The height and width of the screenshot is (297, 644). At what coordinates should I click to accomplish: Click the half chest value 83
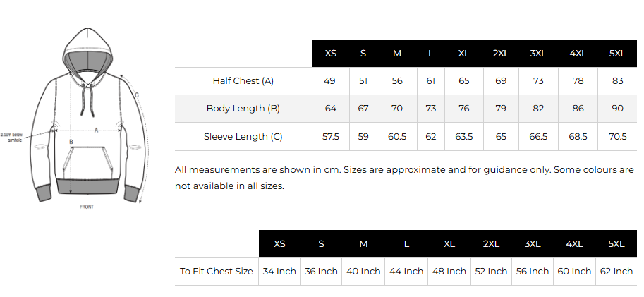pyautogui.click(x=617, y=81)
